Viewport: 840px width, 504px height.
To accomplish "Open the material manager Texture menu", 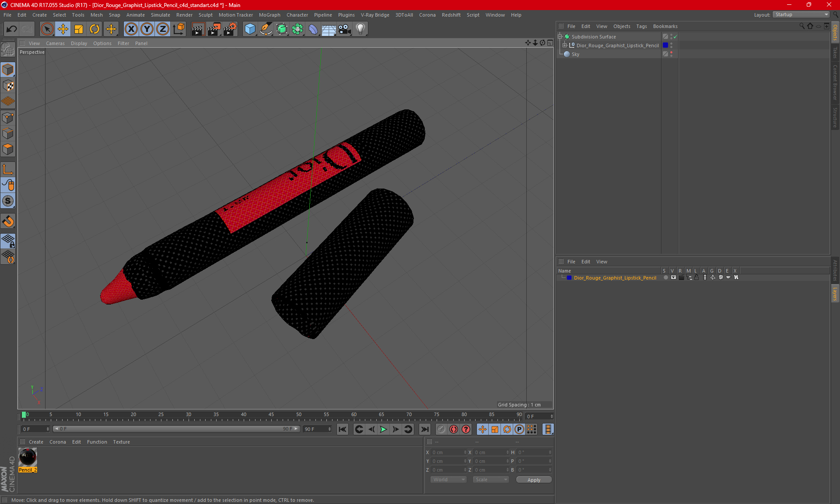I will (121, 442).
